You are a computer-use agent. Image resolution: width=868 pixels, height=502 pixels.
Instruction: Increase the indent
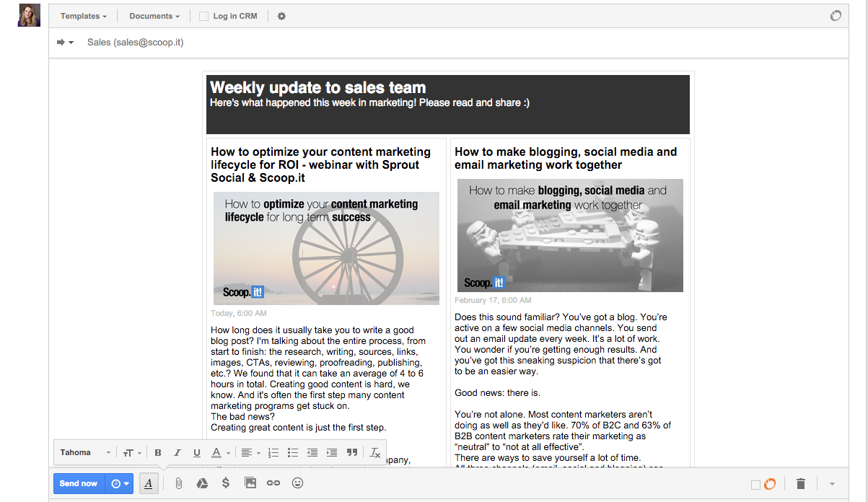point(332,453)
